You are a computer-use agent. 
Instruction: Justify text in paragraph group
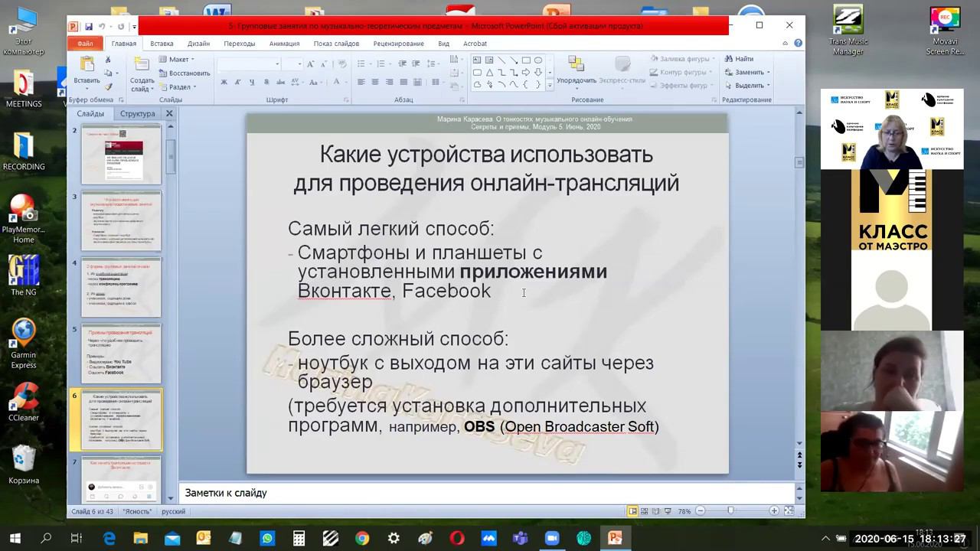click(x=403, y=82)
